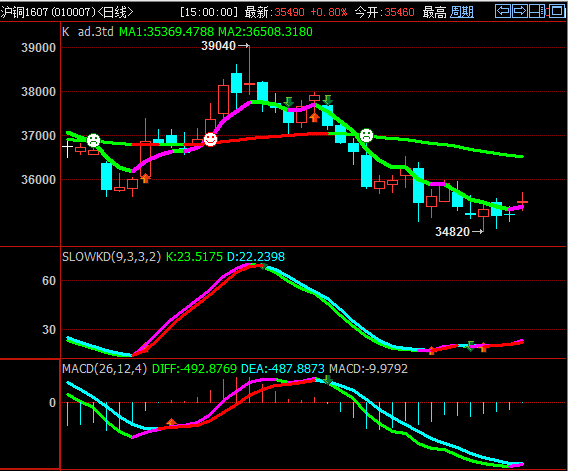Screen dimensions: 568x471
Task: Click the D:22.2398 value
Action: [x=256, y=257]
